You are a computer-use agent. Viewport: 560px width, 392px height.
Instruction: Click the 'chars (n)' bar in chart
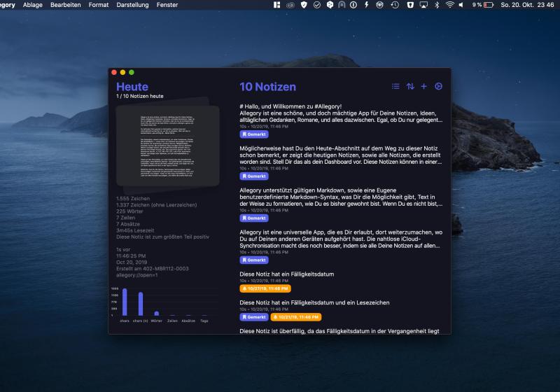coord(141,304)
